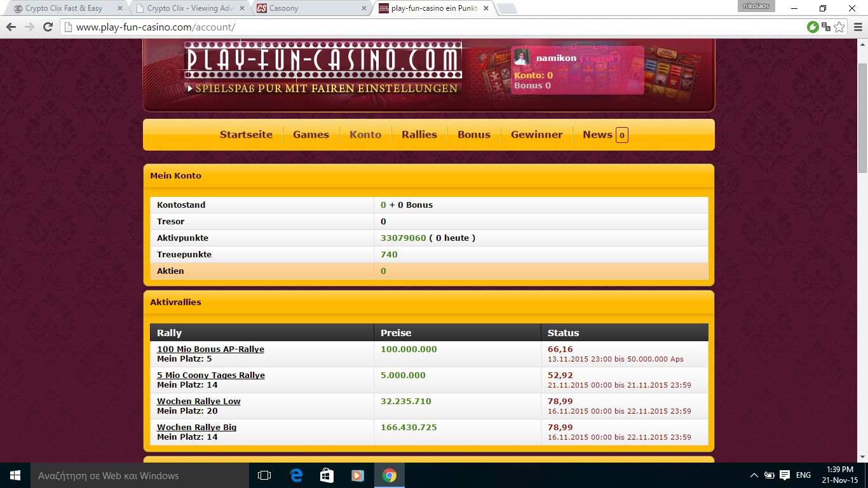868x488 pixels.
Task: Close the Crypto Clix Viewing Adv tab
Action: [241, 8]
